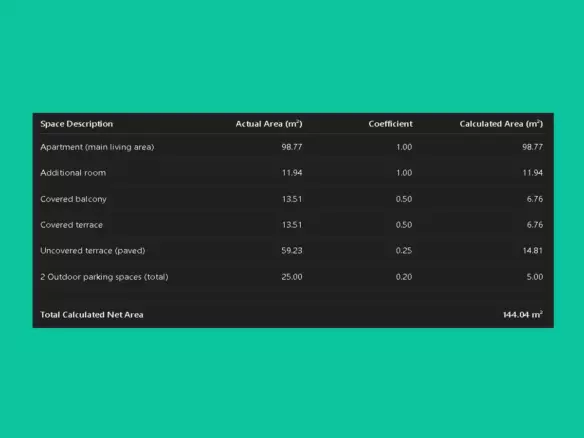584x438 pixels.
Task: Select the 0.25 coefficient value
Action: [404, 251]
